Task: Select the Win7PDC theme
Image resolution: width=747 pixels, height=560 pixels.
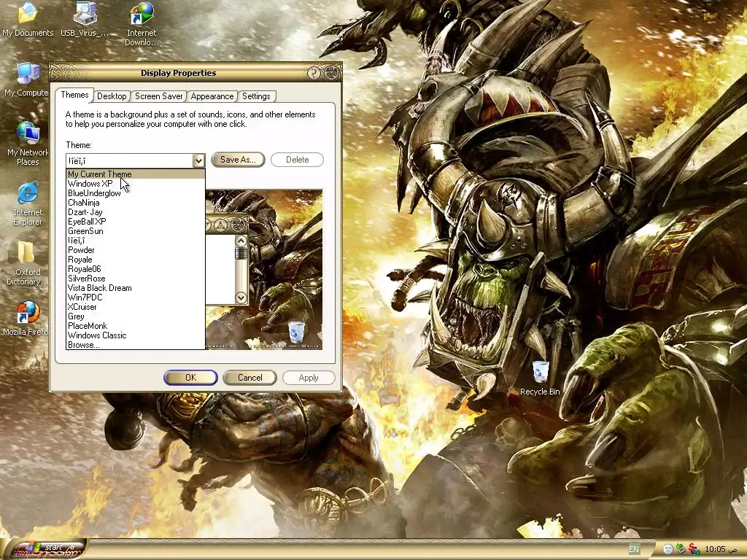Action: [x=135, y=297]
